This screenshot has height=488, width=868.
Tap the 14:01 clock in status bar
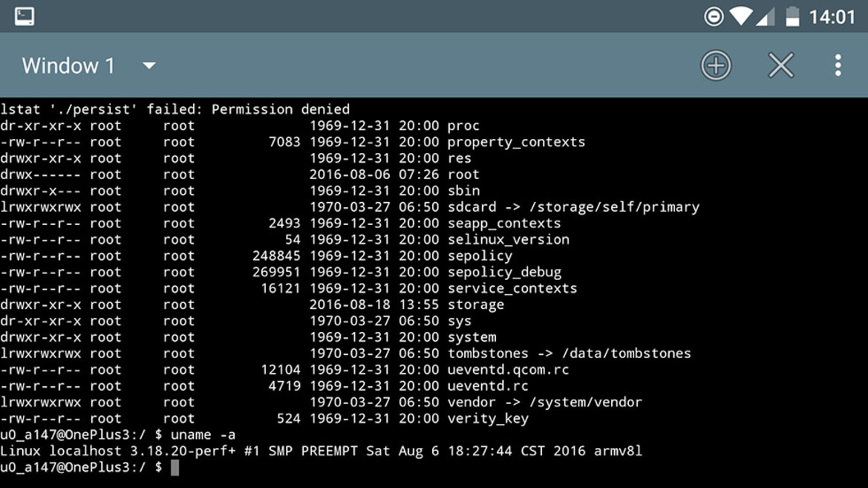tap(832, 17)
